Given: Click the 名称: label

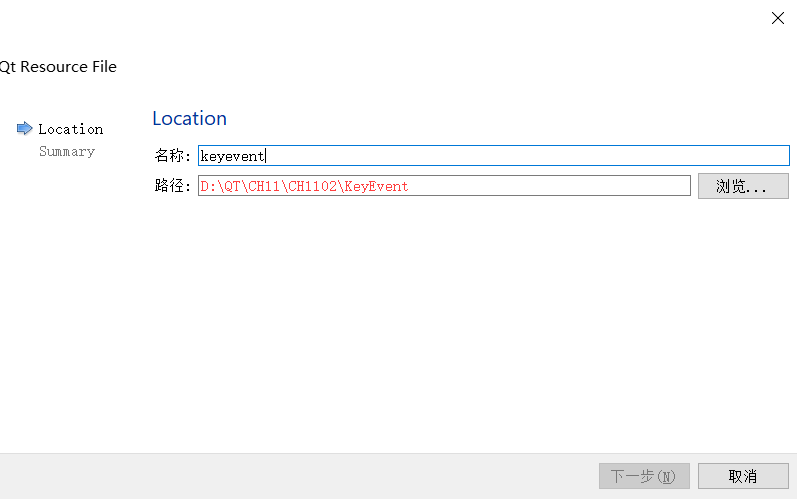Looking at the screenshot, I should 172,155.
